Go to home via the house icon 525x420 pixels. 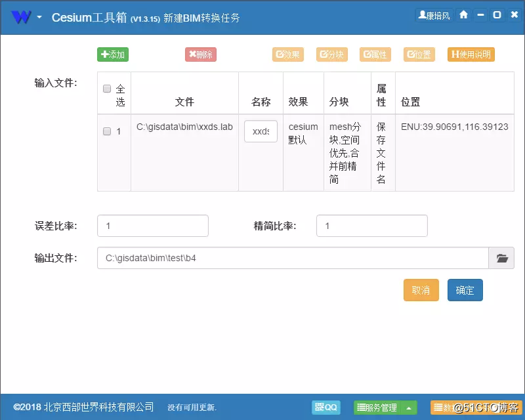click(464, 15)
